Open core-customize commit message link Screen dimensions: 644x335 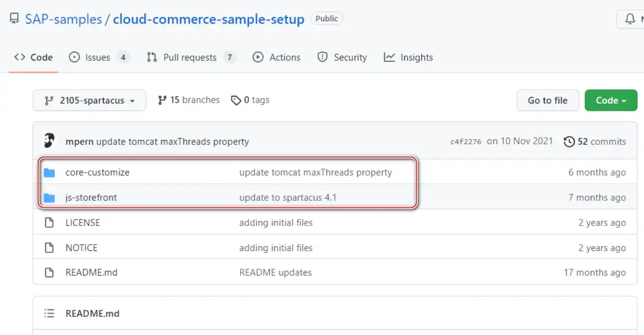(315, 172)
